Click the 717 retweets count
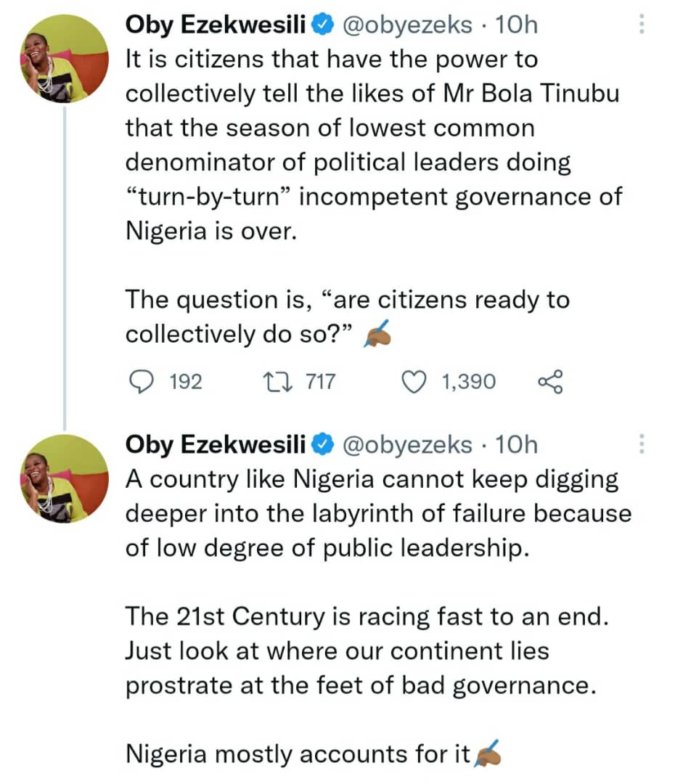Image resolution: width=675 pixels, height=784 pixels. 320,381
